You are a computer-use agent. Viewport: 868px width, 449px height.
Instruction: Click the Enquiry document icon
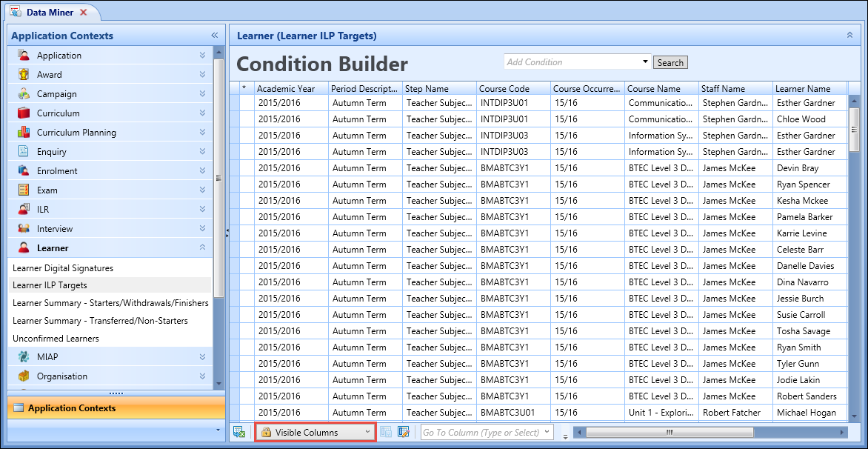(22, 151)
